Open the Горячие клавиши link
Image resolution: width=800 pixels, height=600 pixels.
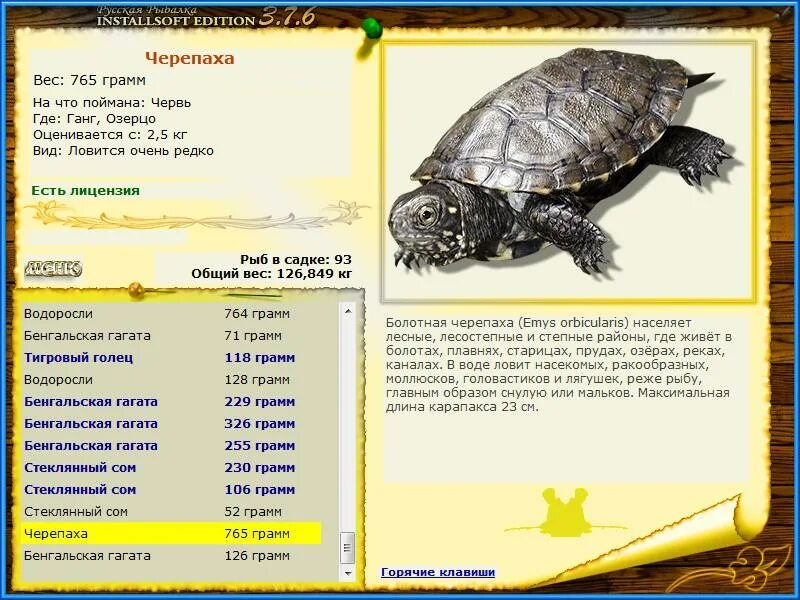coord(438,572)
